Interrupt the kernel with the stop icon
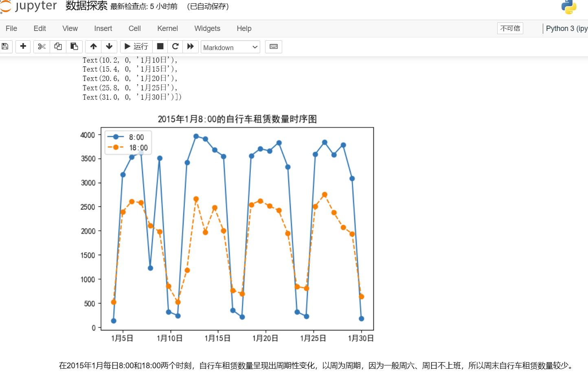Image resolution: width=588 pixels, height=376 pixels. [x=160, y=46]
